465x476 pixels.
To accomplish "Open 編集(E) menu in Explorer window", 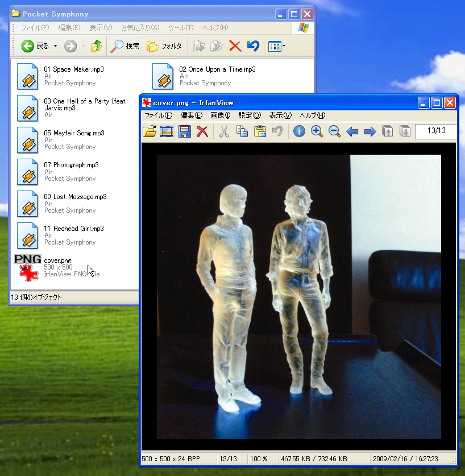I will [x=69, y=28].
